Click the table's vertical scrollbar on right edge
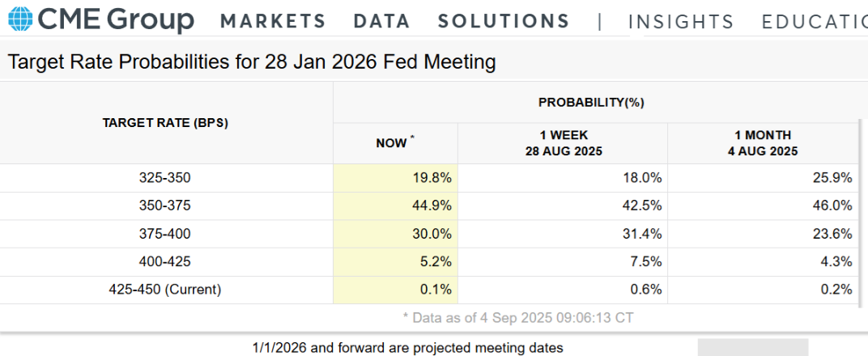This screenshot has width=868, height=356. (x=862, y=210)
